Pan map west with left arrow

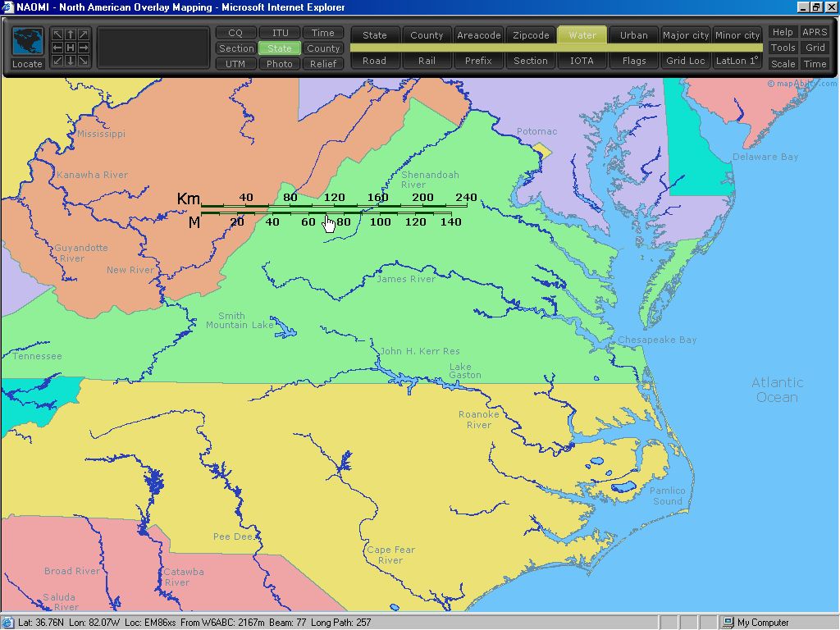click(x=57, y=48)
